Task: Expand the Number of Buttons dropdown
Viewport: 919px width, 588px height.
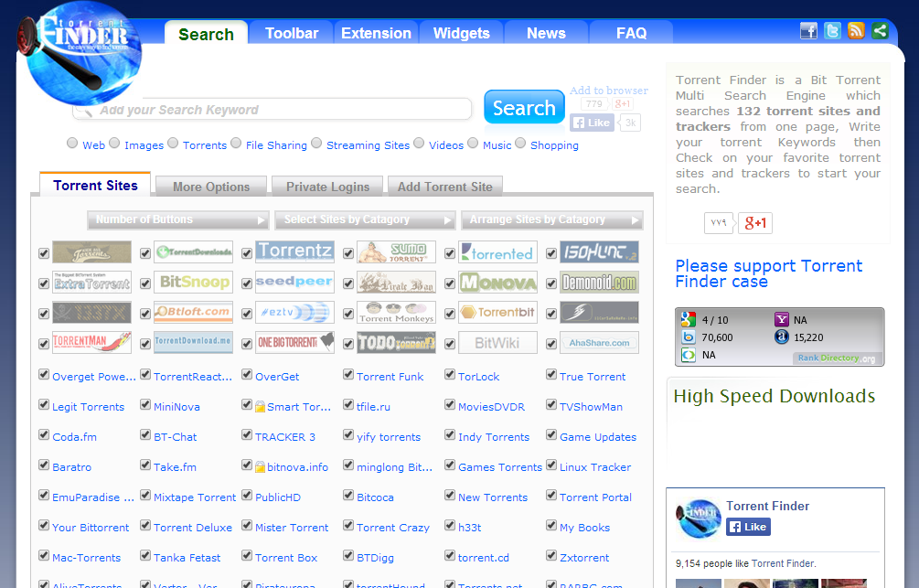Action: 179,220
